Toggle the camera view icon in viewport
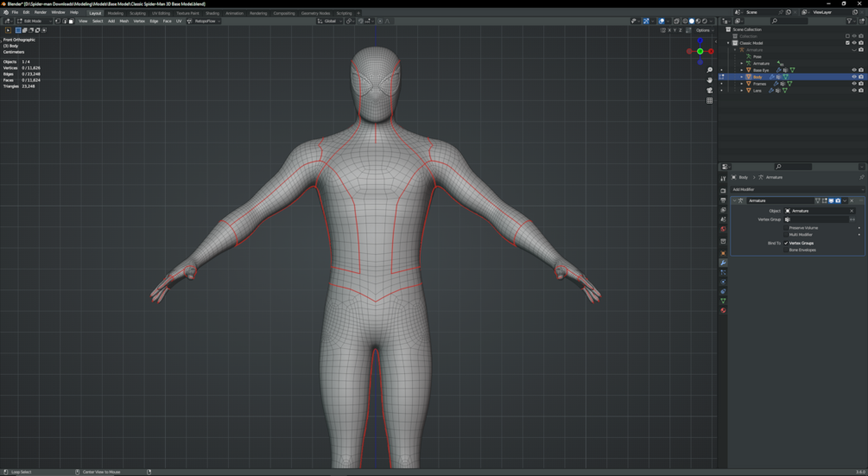The height and width of the screenshot is (476, 868). coord(710,90)
